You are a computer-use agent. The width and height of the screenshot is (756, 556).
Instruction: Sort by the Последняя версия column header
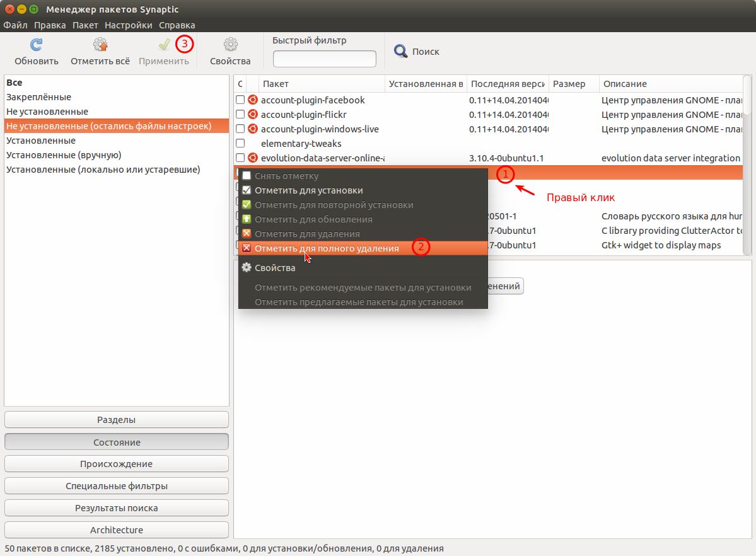click(508, 84)
